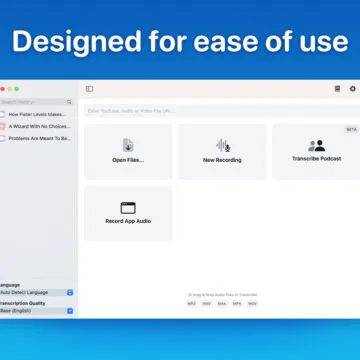Image resolution: width=360 pixels, height=360 pixels.
Task: Click the YouTube, audio or video URL field
Action: (x=222, y=111)
